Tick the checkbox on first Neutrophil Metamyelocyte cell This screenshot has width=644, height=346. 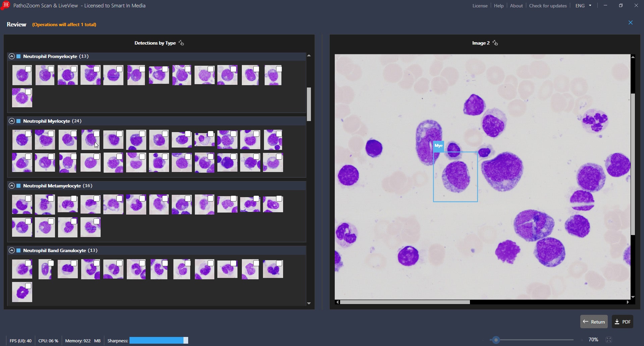click(x=28, y=198)
